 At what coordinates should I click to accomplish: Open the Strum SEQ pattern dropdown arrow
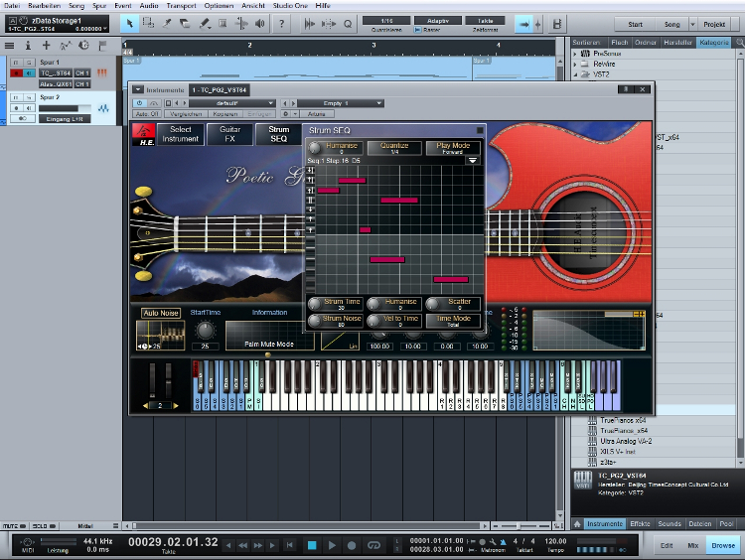click(473, 161)
